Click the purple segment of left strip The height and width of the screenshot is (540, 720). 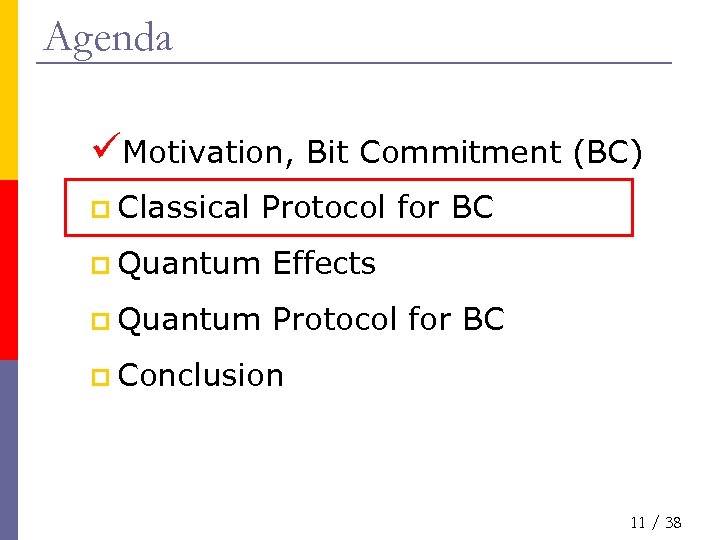coord(8,450)
